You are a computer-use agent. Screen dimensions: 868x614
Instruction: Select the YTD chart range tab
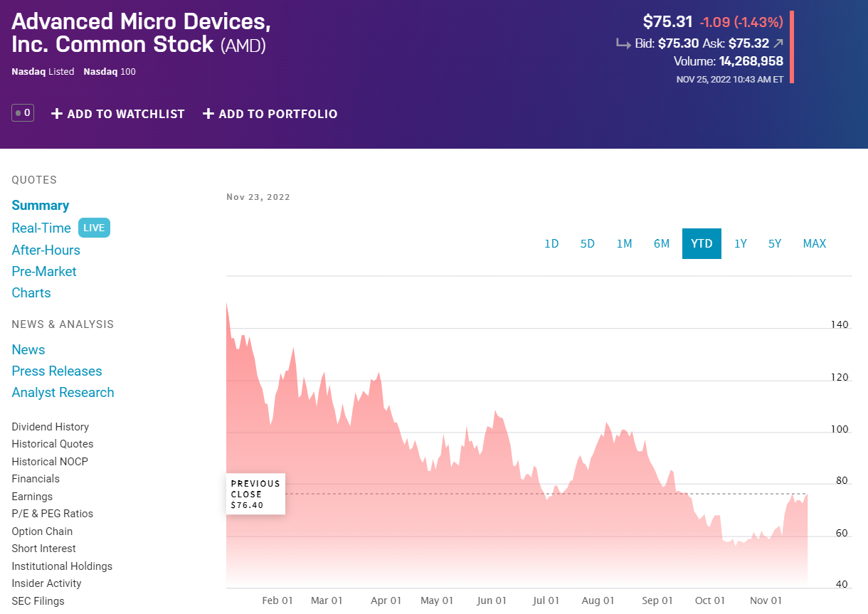click(702, 243)
